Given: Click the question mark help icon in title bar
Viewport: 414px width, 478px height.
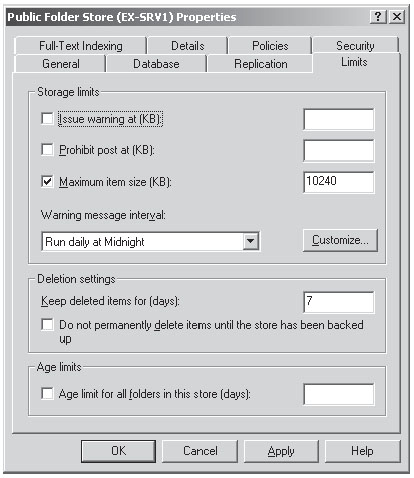Looking at the screenshot, I should coord(378,16).
